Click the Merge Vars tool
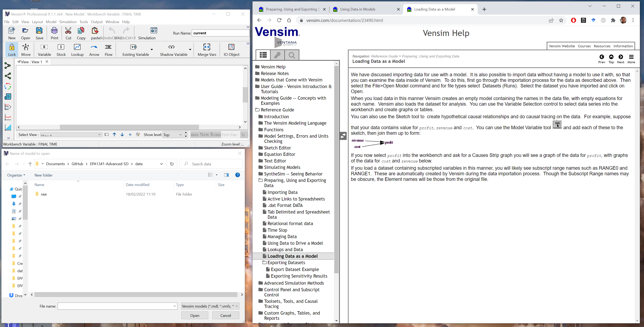 [x=207, y=50]
